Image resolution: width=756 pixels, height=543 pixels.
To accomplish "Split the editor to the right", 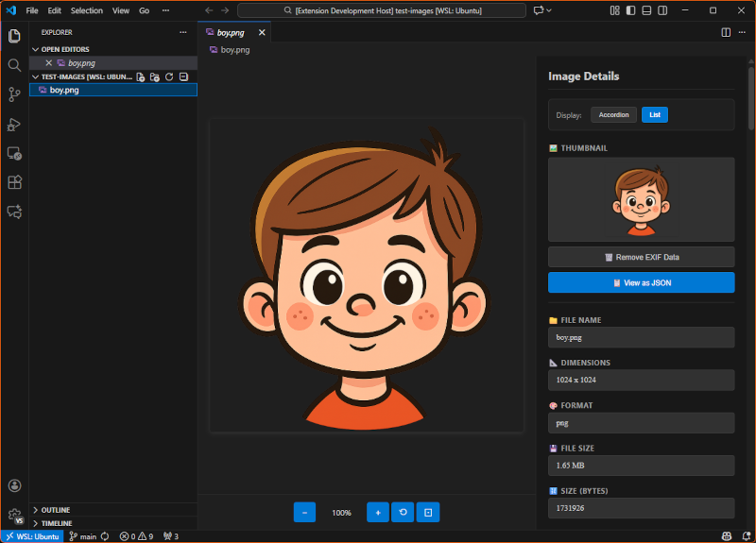I will click(x=726, y=32).
